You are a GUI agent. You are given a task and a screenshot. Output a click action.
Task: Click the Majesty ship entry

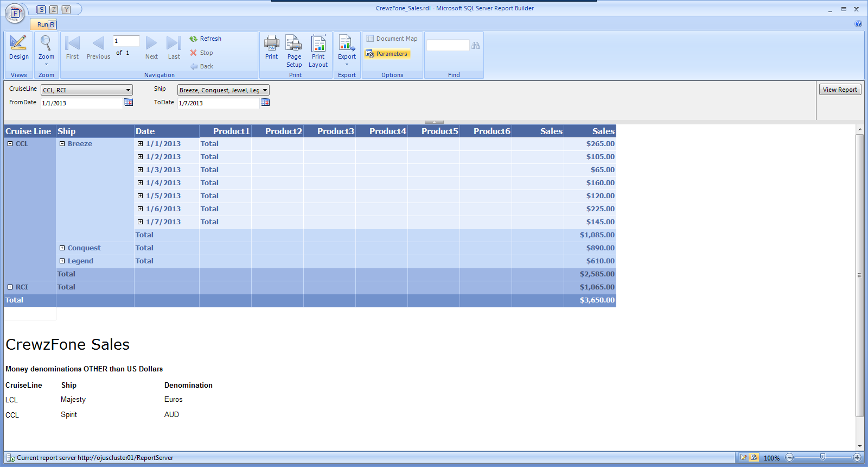pos(73,399)
